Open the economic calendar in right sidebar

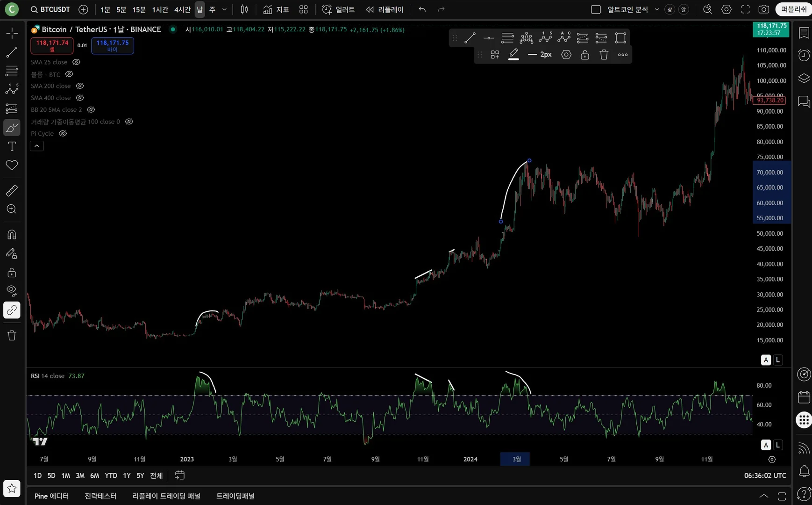pos(804,397)
